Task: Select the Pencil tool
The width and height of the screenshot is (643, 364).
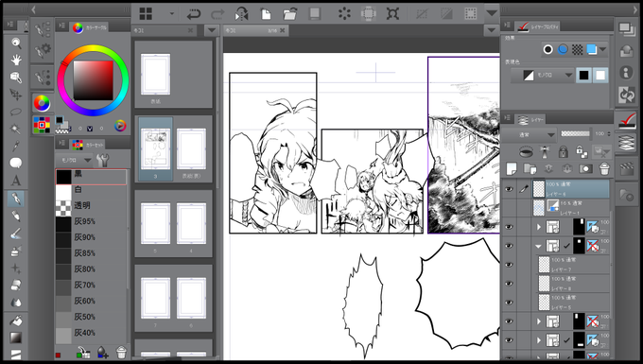Action: (x=16, y=216)
